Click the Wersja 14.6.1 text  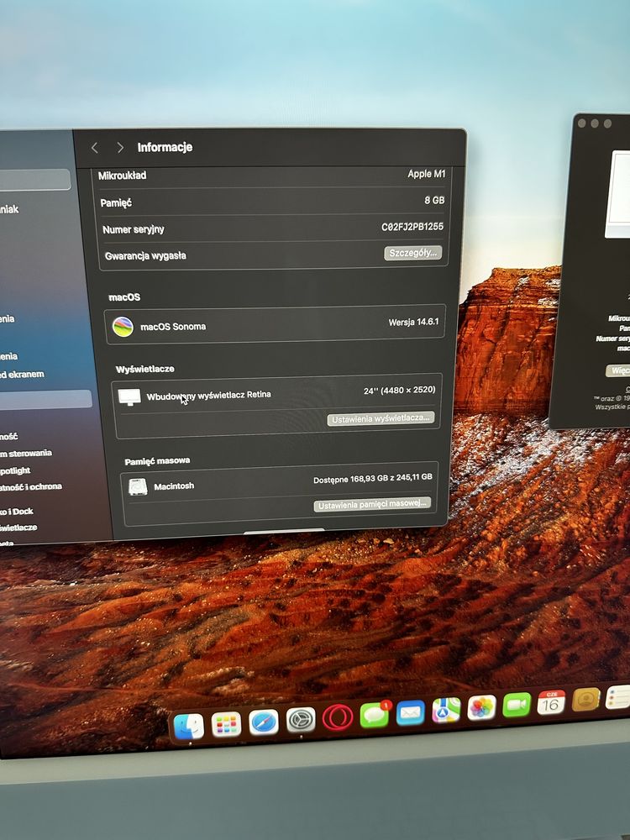[x=413, y=322]
